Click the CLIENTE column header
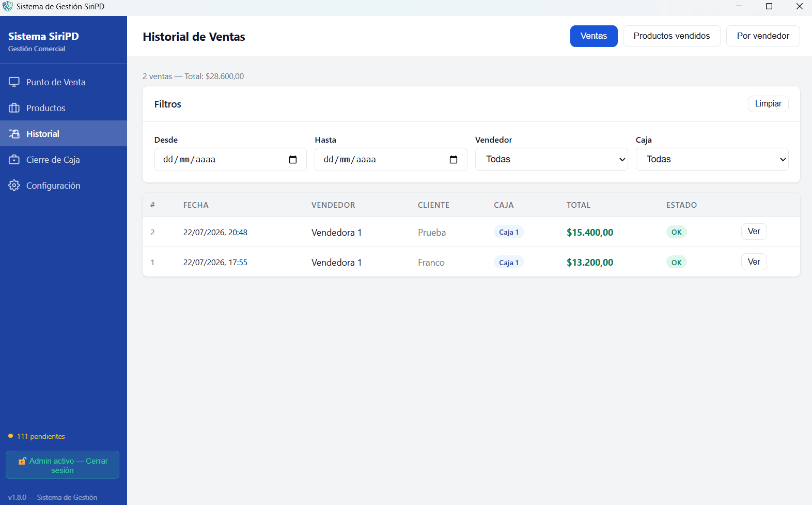812x505 pixels. click(434, 205)
